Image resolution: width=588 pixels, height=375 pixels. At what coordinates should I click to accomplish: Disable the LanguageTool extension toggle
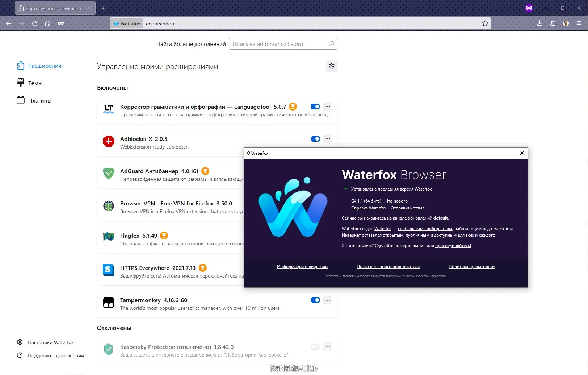315,107
